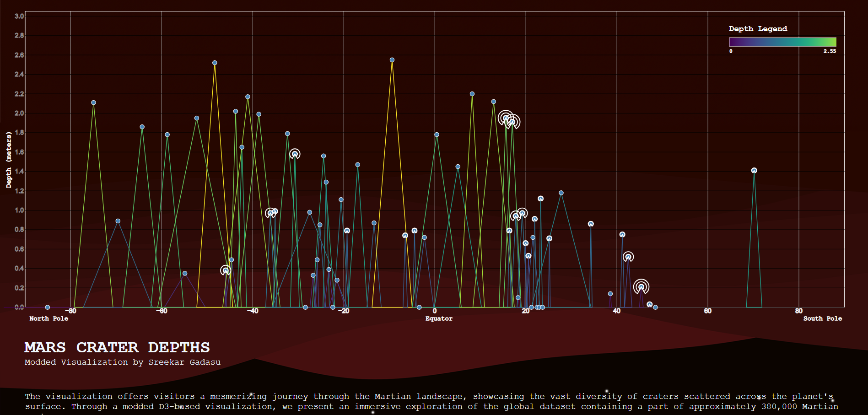Click ringed crater marker at depth 1.6
The width and height of the screenshot is (868, 415).
pyautogui.click(x=295, y=154)
